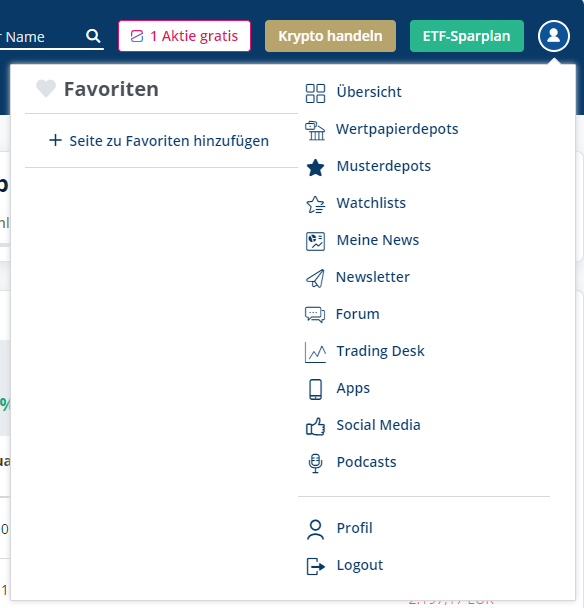Screen dimensions: 584x608
Task: Click the Watchlists star-list icon
Action: [316, 204]
